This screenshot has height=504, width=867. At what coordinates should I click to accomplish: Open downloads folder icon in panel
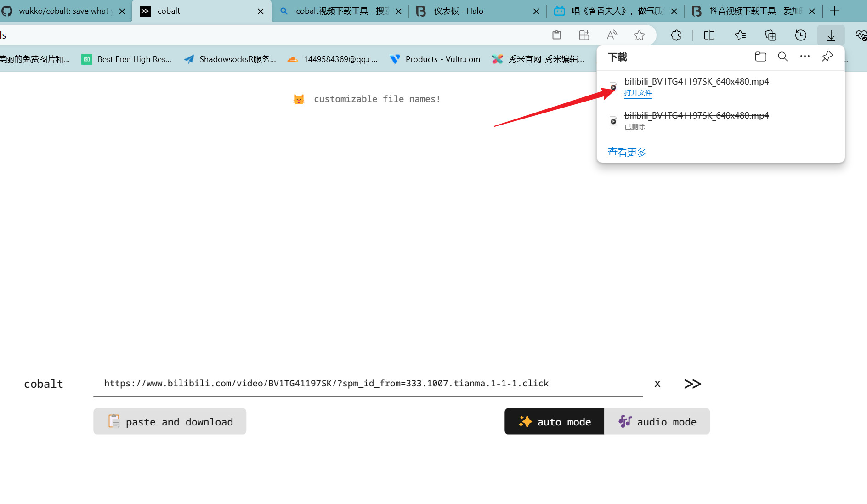point(760,57)
